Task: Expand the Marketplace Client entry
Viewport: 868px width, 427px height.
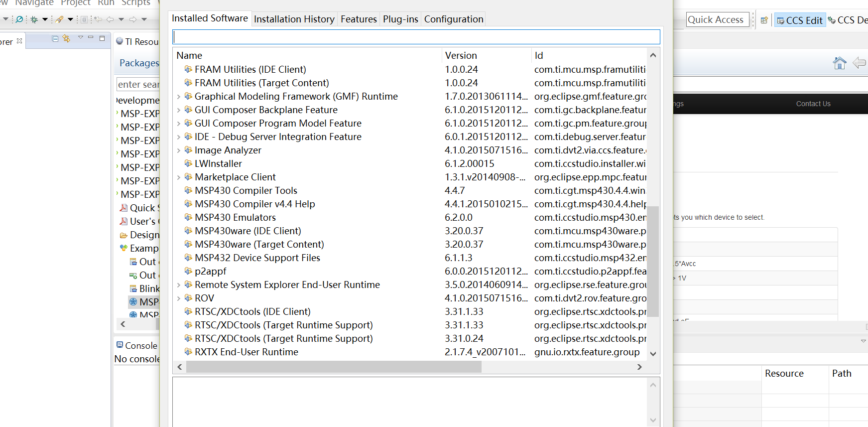Action: coord(179,177)
